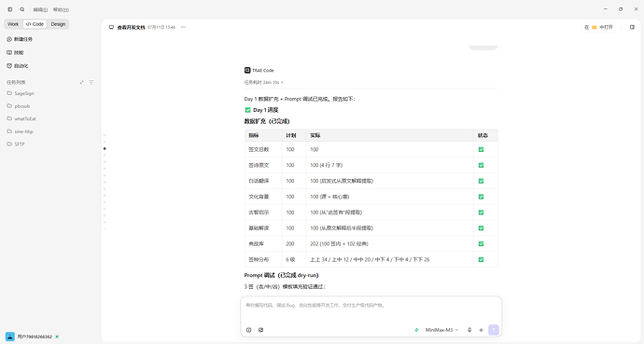Click status check of 文化背景 row
The image size is (644, 344).
point(481,197)
